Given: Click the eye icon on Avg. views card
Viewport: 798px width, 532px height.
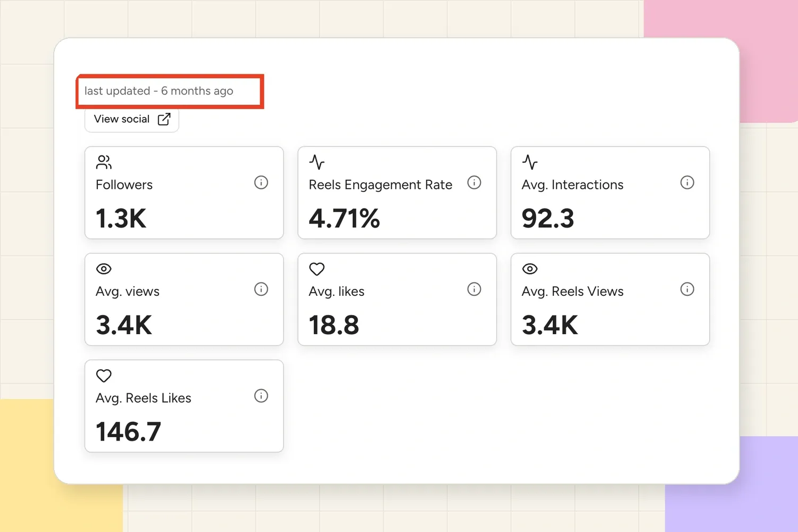Looking at the screenshot, I should click(104, 269).
